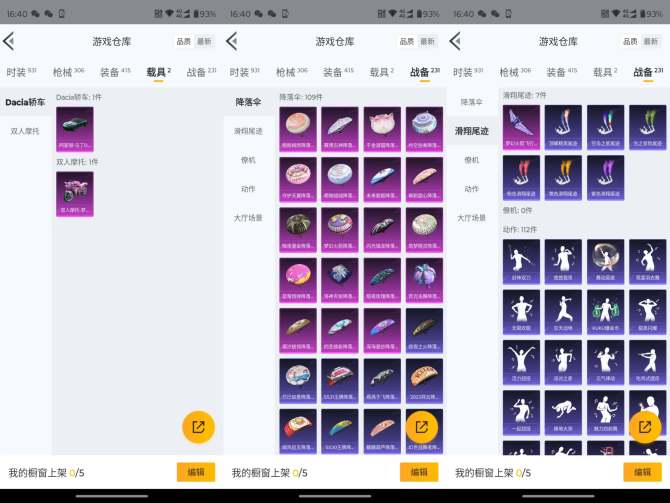
Task: Select Dacia轿车 in the left sidebar
Action: (x=25, y=102)
